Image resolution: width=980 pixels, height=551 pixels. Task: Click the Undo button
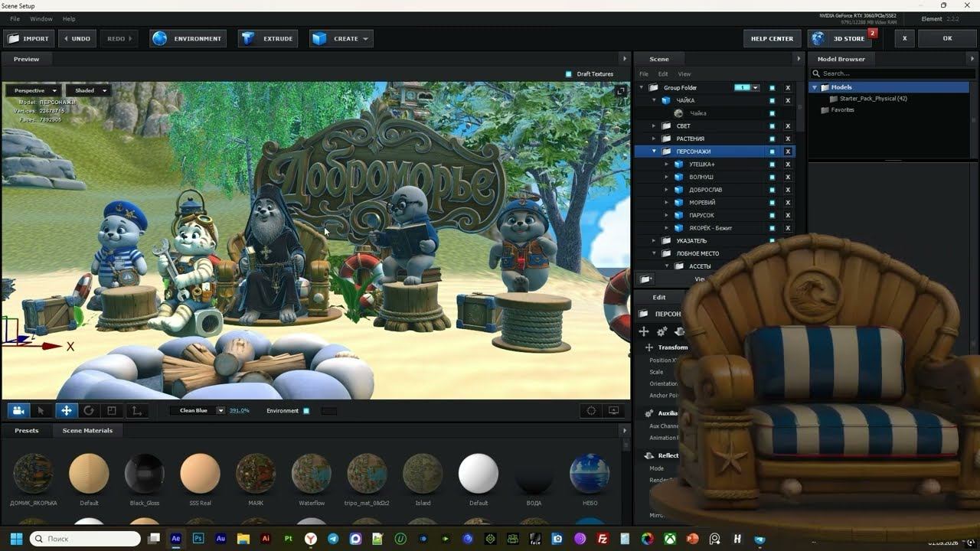tap(77, 38)
